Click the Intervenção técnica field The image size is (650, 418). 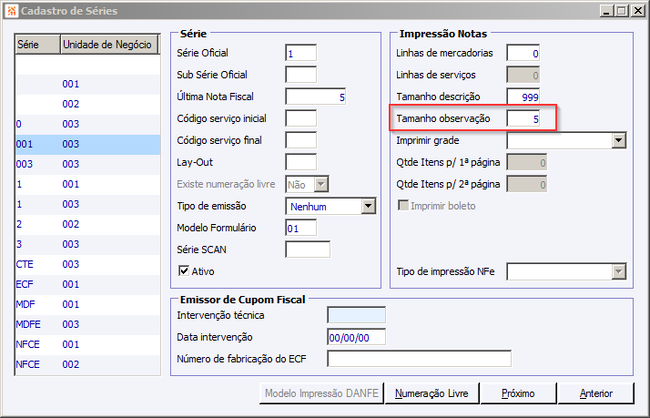[x=356, y=315]
